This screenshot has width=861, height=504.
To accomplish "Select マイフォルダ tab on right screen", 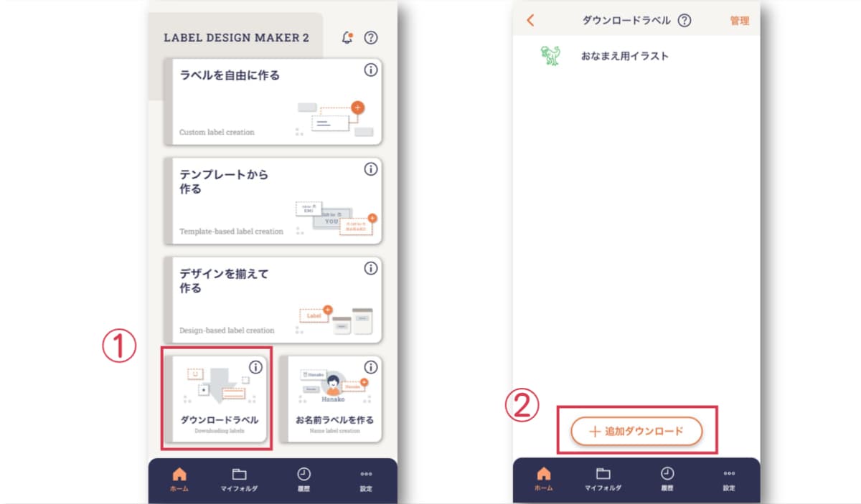I will click(x=603, y=480).
